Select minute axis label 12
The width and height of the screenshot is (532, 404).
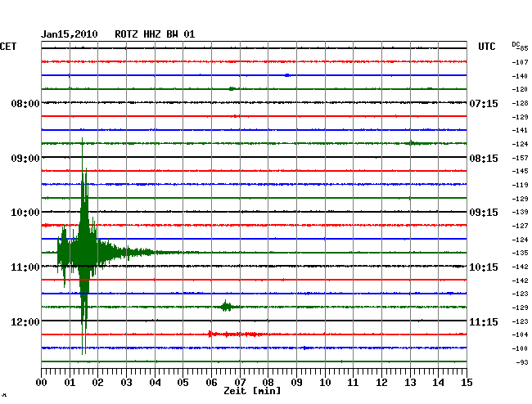coord(381,383)
